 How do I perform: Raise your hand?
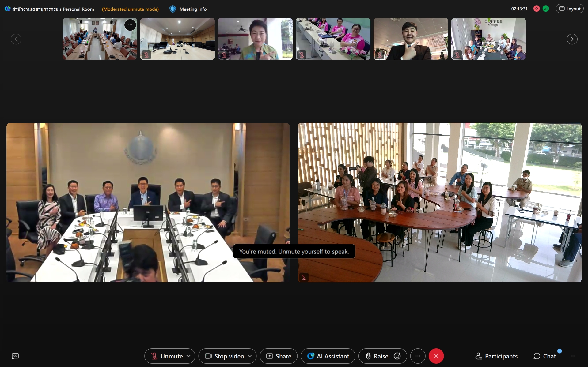[x=377, y=356]
